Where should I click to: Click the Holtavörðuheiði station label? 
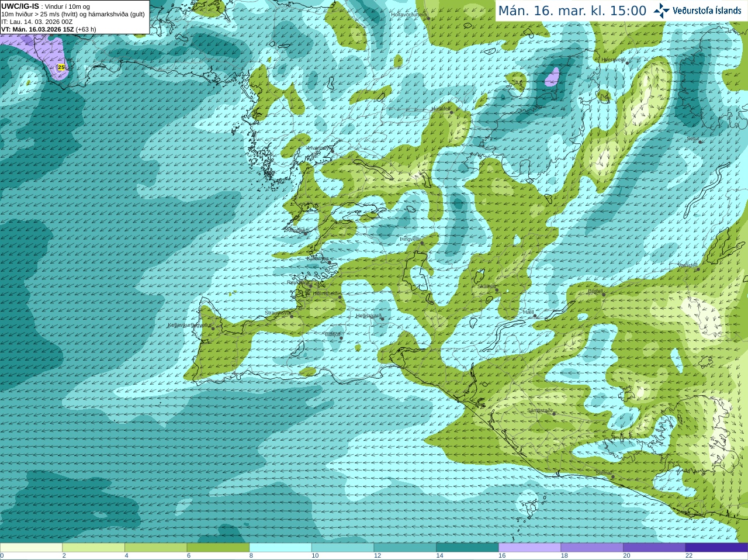pos(409,14)
